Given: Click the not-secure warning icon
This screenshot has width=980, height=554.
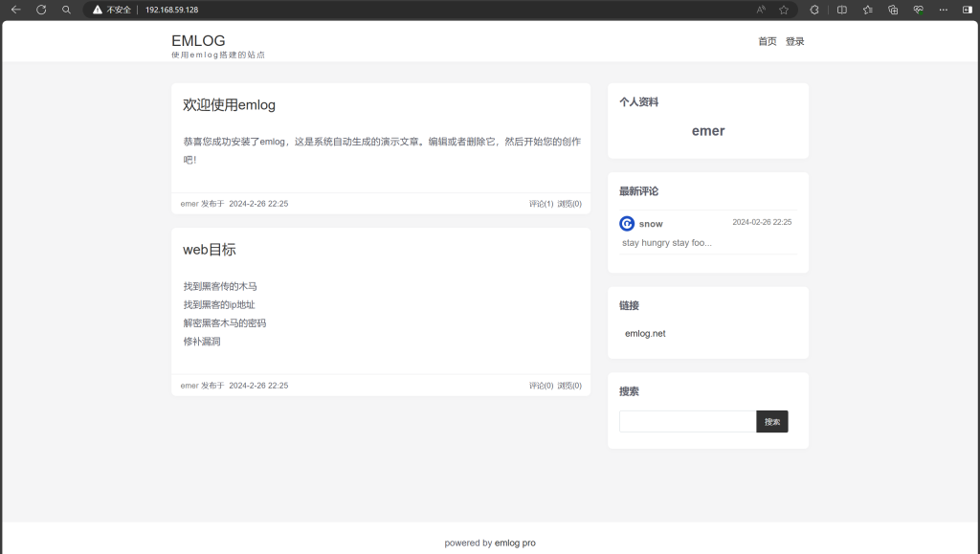Looking at the screenshot, I should click(x=98, y=10).
